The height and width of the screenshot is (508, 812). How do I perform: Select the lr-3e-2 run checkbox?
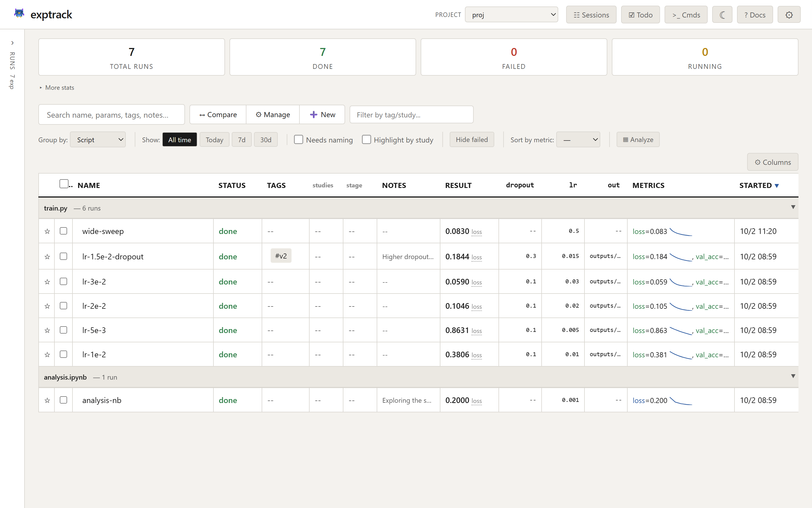coord(63,281)
